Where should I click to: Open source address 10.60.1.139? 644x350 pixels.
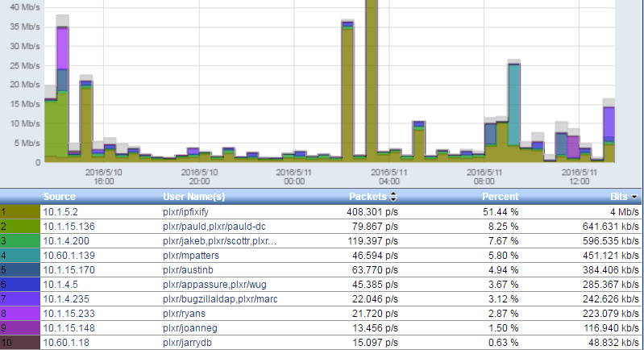[x=69, y=256]
